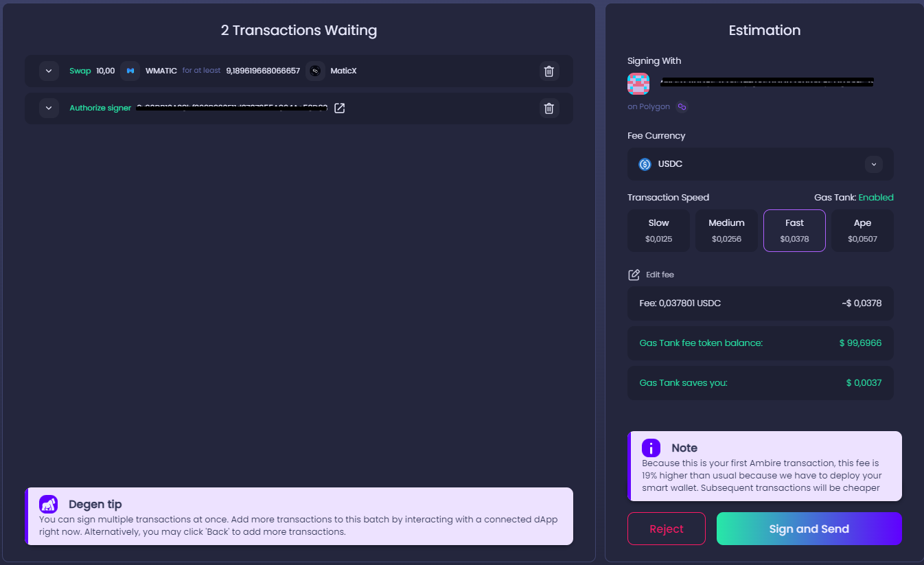924x565 pixels.
Task: Click the fee value ~$ 0,0378
Action: point(862,303)
